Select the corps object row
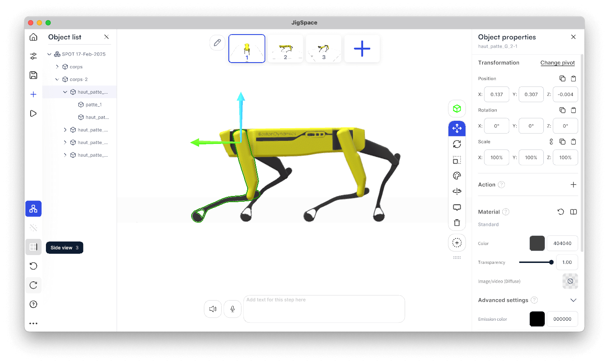The width and height of the screenshot is (609, 364). coord(76,67)
